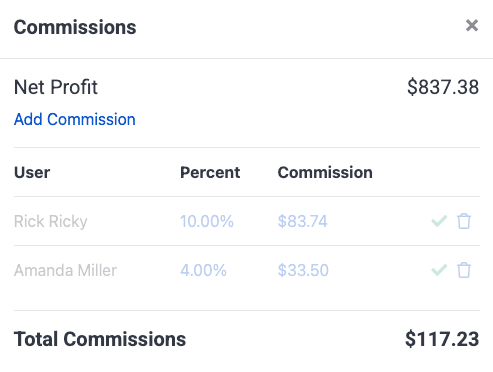Confirm Amanda Miller's commission with checkmark
Viewport: 493px width, 372px height.
pyautogui.click(x=439, y=270)
